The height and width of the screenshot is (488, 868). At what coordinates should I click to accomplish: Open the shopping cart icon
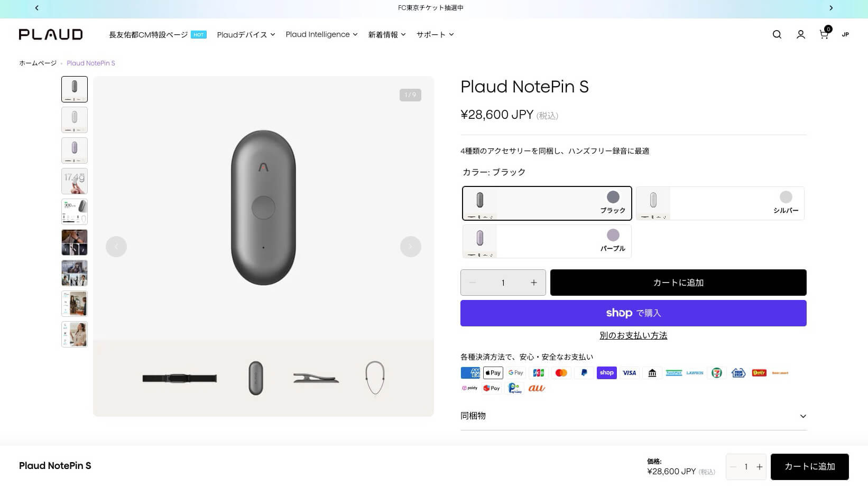(824, 34)
